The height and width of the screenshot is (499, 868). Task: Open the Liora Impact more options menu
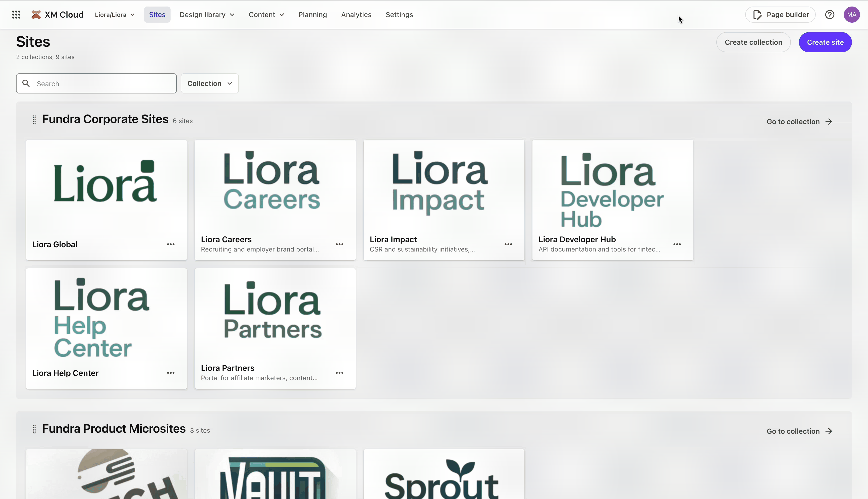click(x=508, y=244)
